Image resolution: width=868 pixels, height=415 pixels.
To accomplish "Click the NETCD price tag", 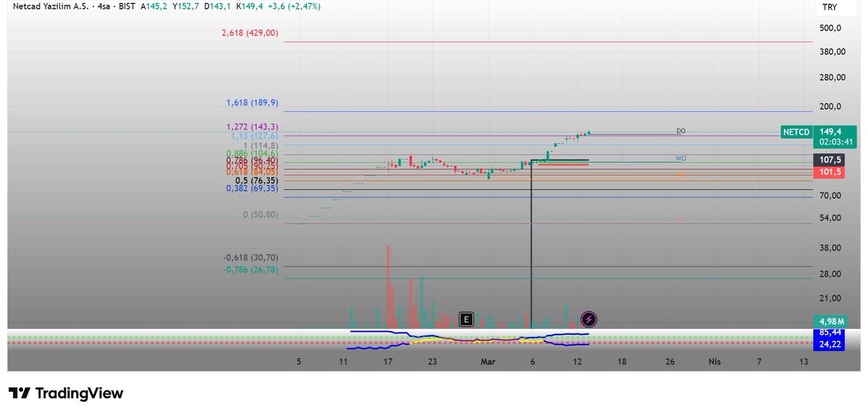I will pyautogui.click(x=797, y=132).
